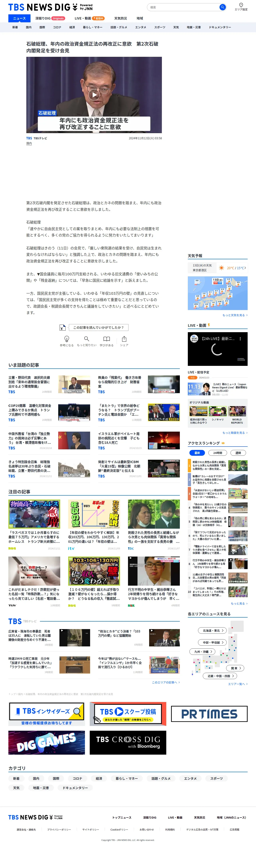Click トップ breadcrumb link
This screenshot has width=256, height=868.
(x=12, y=694)
